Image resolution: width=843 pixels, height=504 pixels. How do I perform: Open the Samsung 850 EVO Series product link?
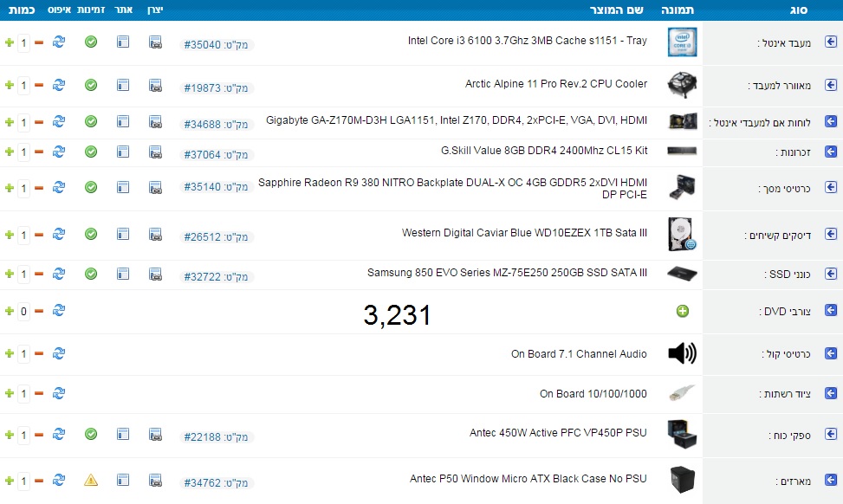[507, 273]
